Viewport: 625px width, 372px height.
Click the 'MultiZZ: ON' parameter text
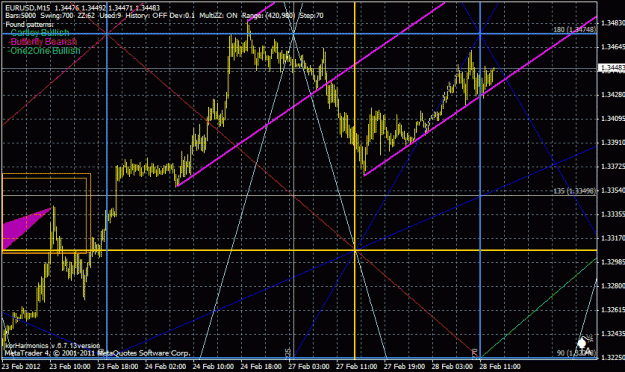click(218, 16)
